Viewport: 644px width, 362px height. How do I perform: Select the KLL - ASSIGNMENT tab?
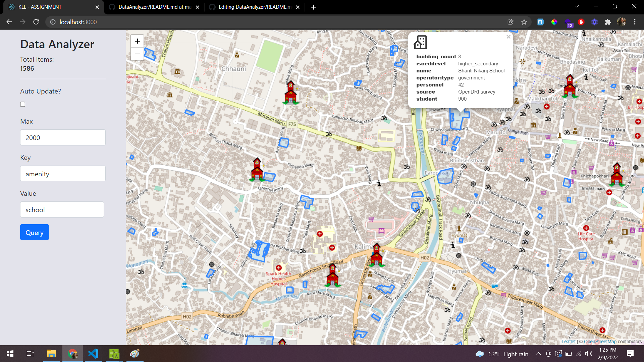tap(54, 7)
